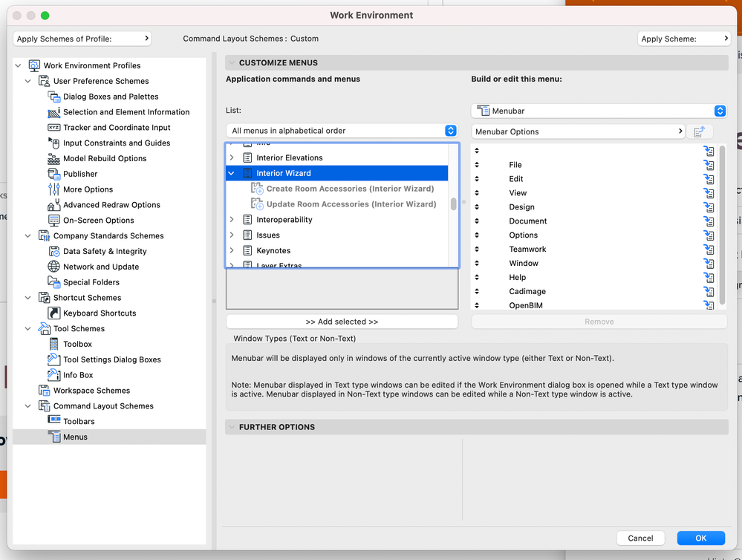Viewport: 742px width, 560px height.
Task: Click the reorder handle beside Help
Action: click(477, 277)
